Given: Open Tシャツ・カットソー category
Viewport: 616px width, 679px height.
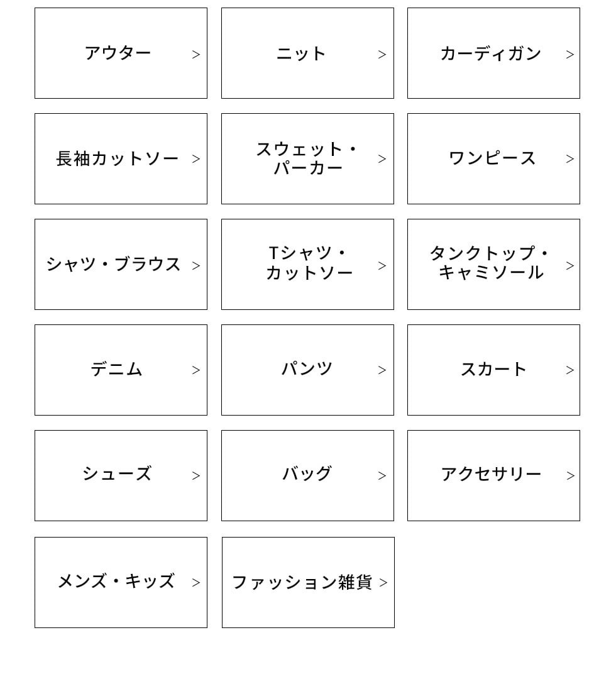Looking at the screenshot, I should click(307, 263).
